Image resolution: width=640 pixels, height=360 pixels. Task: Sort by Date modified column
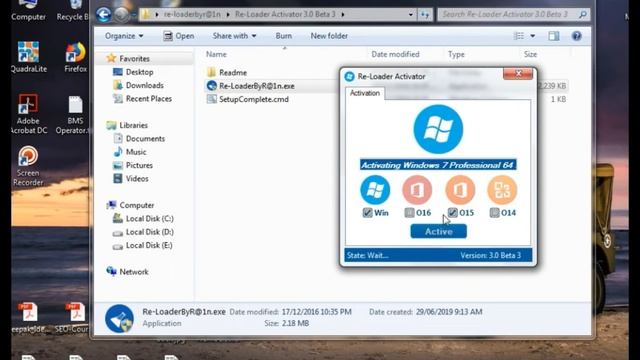(395, 54)
